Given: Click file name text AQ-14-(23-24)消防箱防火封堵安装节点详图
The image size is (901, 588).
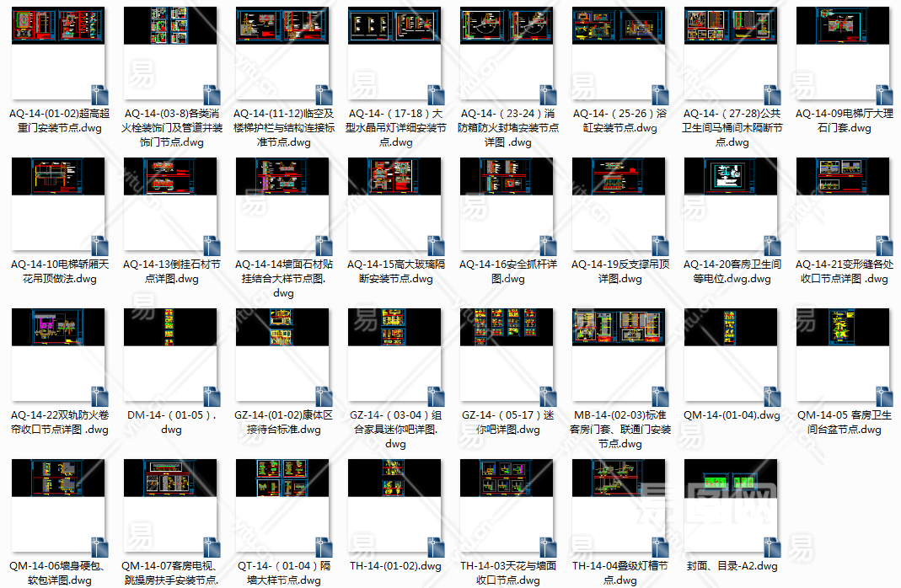Looking at the screenshot, I should point(508,127).
